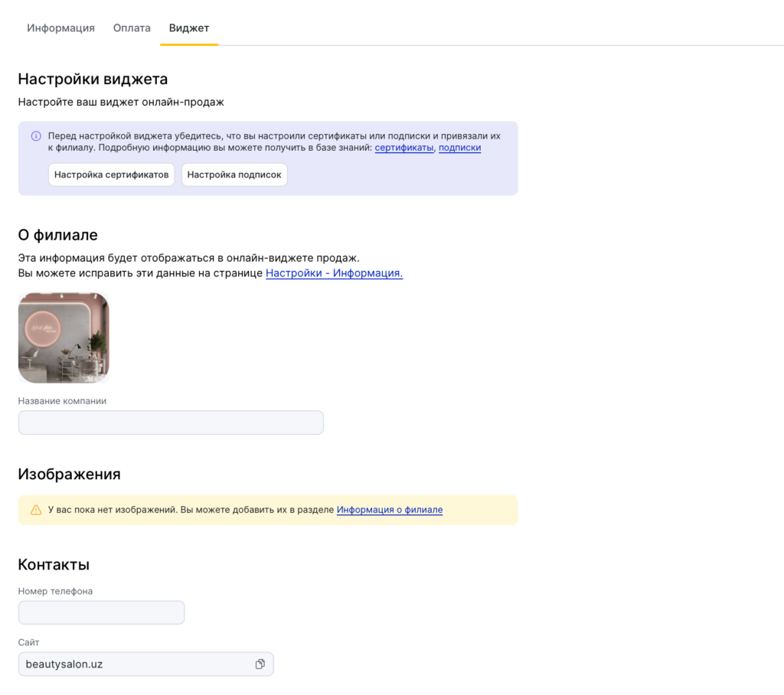The image size is (784, 695).
Task: Follow the Настройки - Информация link
Action: 334,273
